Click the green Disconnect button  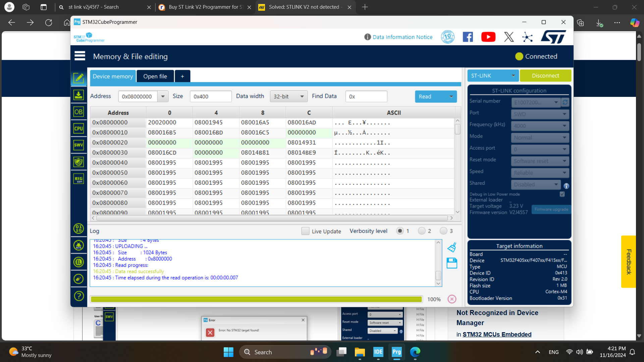click(x=545, y=76)
